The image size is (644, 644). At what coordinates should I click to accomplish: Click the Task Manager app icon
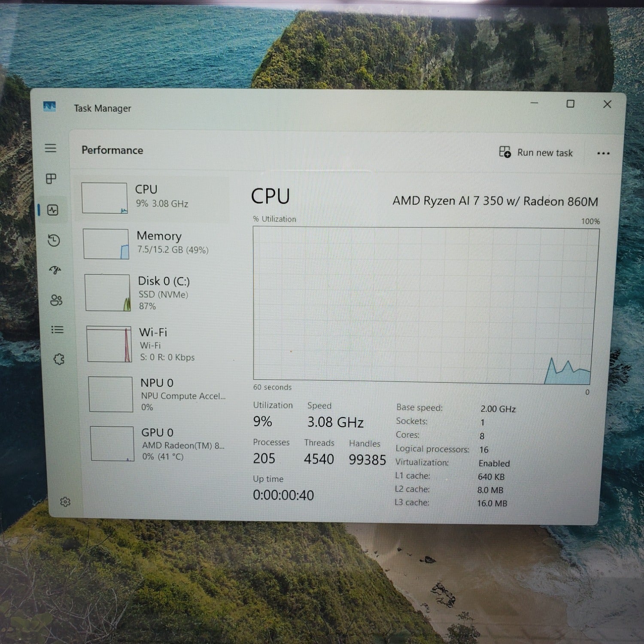(50, 106)
